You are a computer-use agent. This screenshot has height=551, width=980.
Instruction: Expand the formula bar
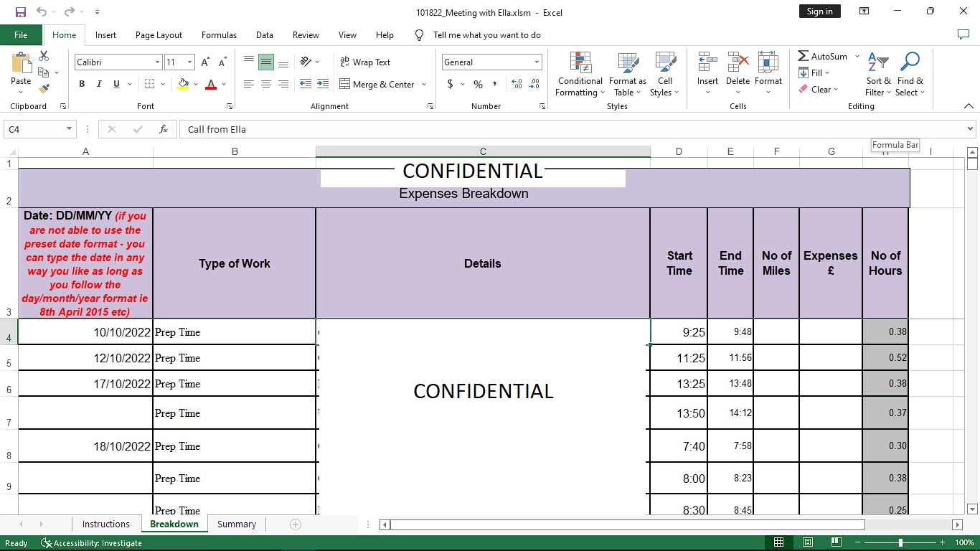(x=971, y=129)
